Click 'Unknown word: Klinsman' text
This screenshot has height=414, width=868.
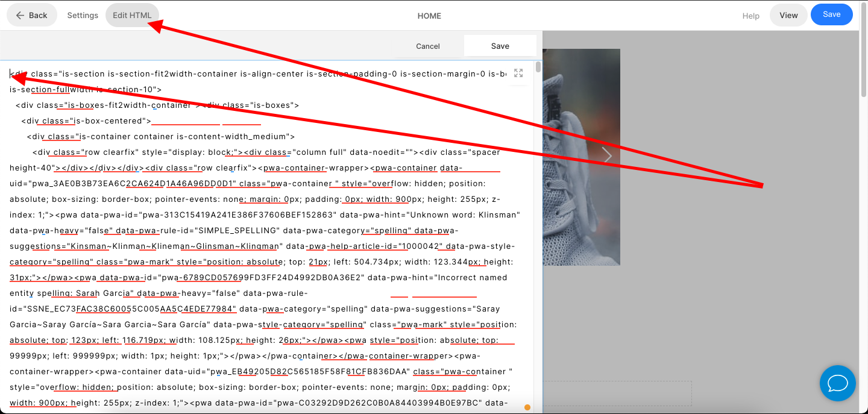tap(463, 215)
